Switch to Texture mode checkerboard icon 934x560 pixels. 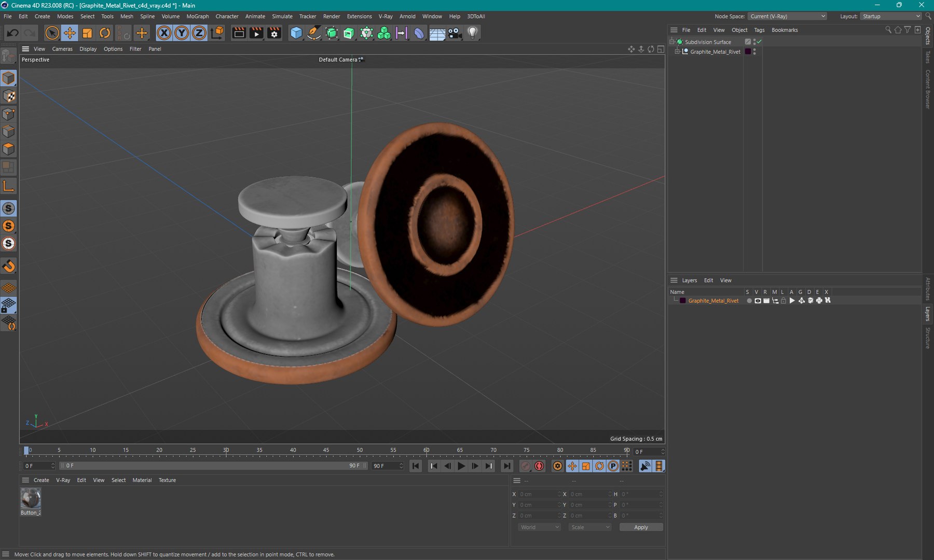pos(9,96)
